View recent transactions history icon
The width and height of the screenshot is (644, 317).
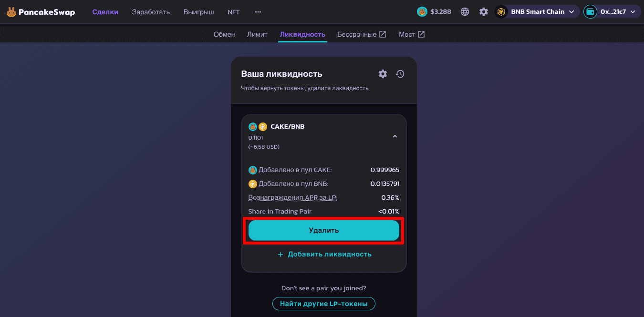(400, 74)
